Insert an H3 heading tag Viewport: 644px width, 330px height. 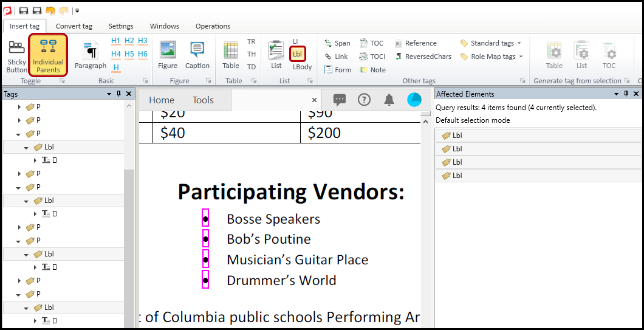coord(143,41)
